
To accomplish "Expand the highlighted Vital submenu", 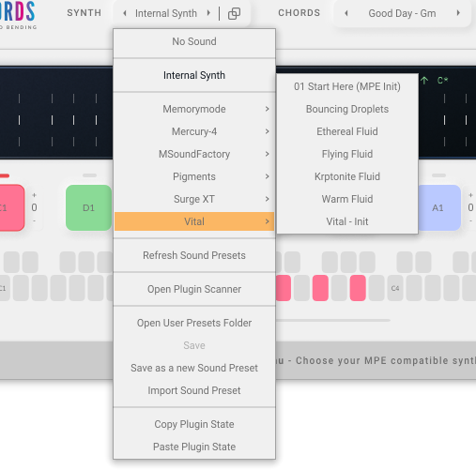I will pyautogui.click(x=194, y=221).
